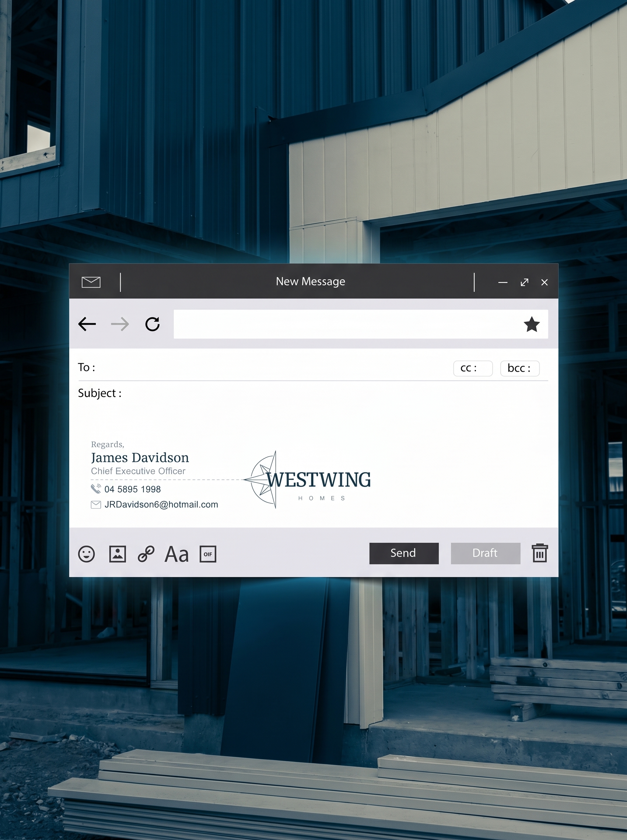Open the emoji smiley picker
This screenshot has width=627, height=840.
pyautogui.click(x=86, y=554)
